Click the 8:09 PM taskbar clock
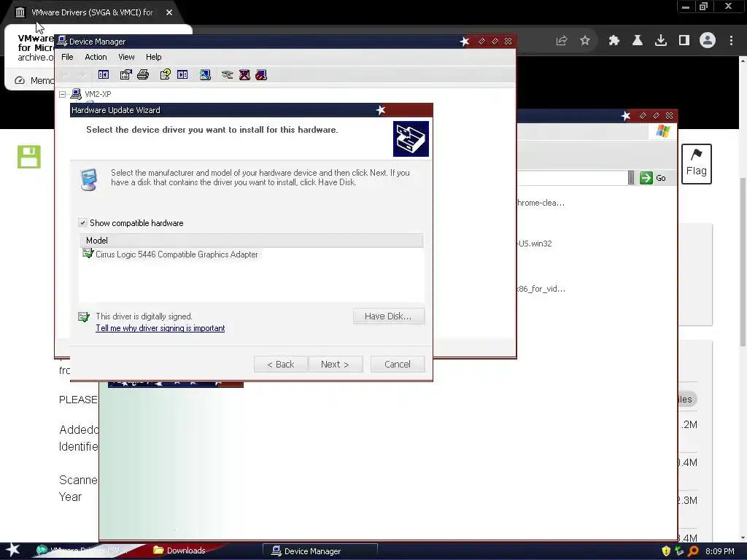This screenshot has height=560, width=747. point(720,551)
